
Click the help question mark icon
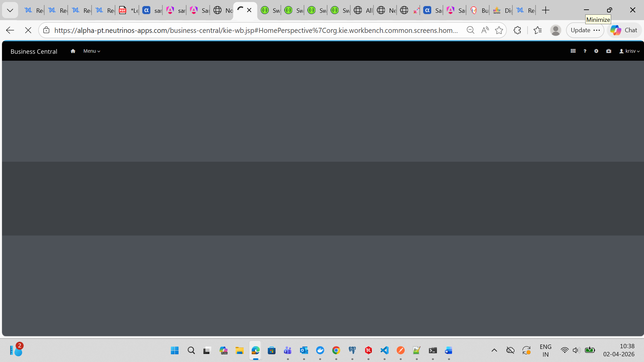click(585, 51)
